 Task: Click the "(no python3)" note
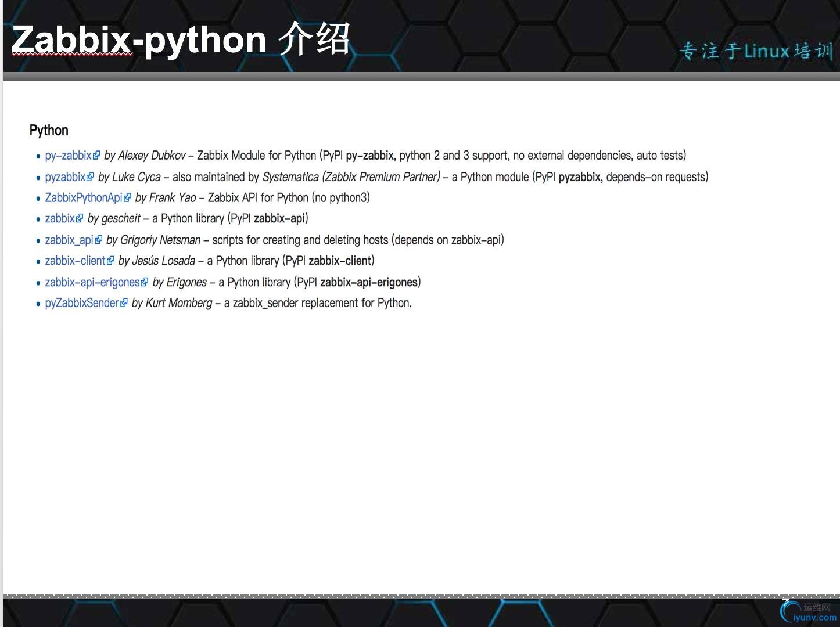coord(341,198)
